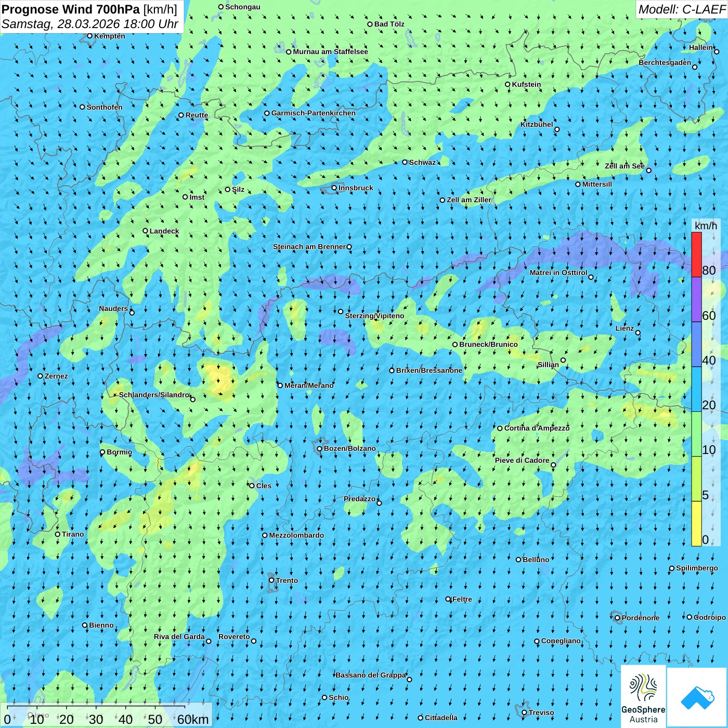Select the 'Prognose Wind 700hPa' title text
Viewport: 728px width, 728px height.
(71, 9)
